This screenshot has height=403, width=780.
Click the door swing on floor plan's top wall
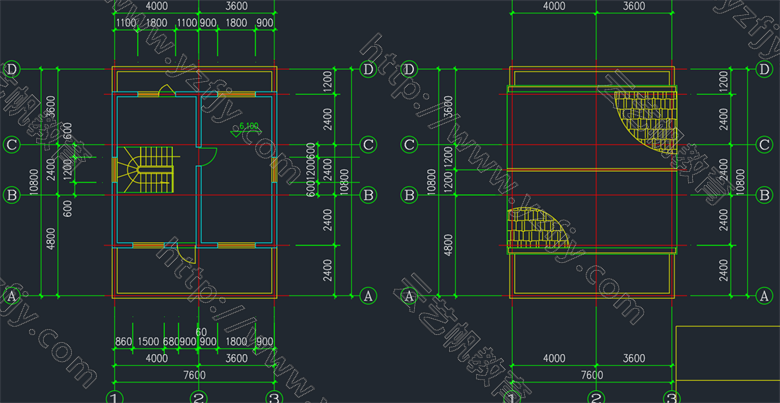click(166, 90)
